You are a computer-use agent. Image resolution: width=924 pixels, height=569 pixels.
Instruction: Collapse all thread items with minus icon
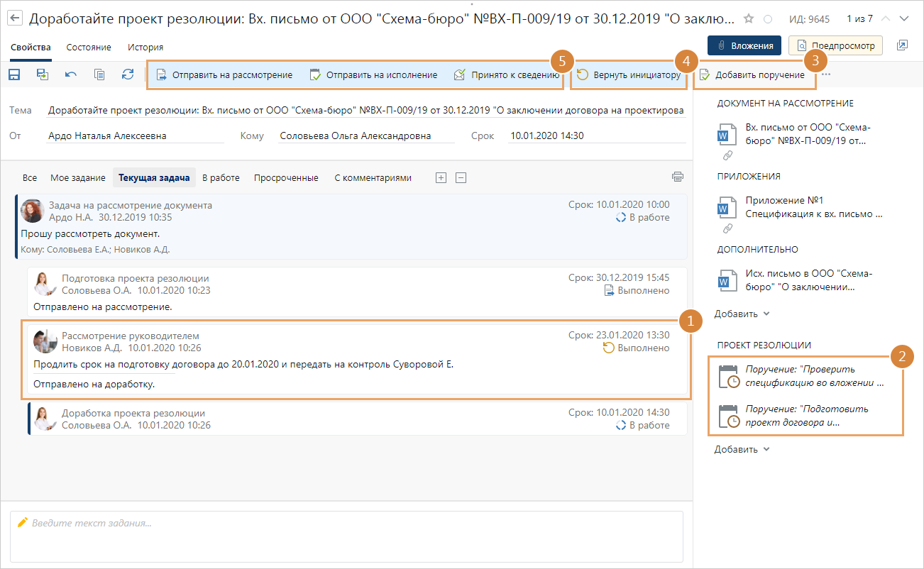point(461,178)
